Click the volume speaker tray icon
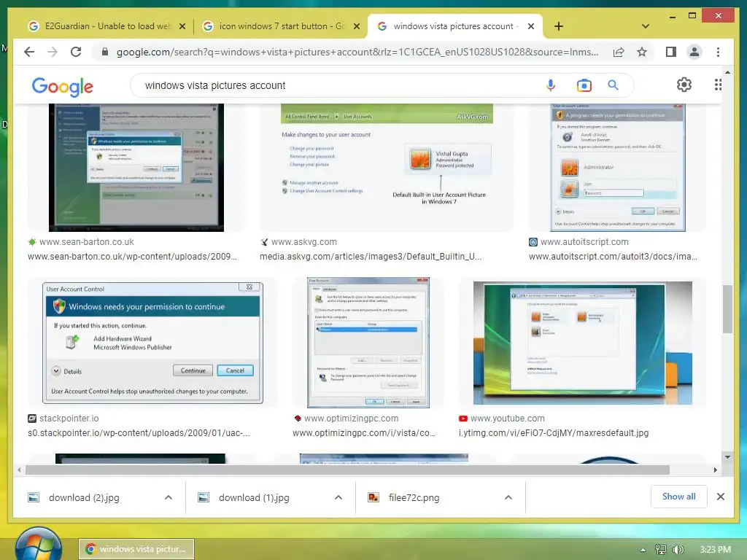This screenshot has width=747, height=560. tap(678, 550)
